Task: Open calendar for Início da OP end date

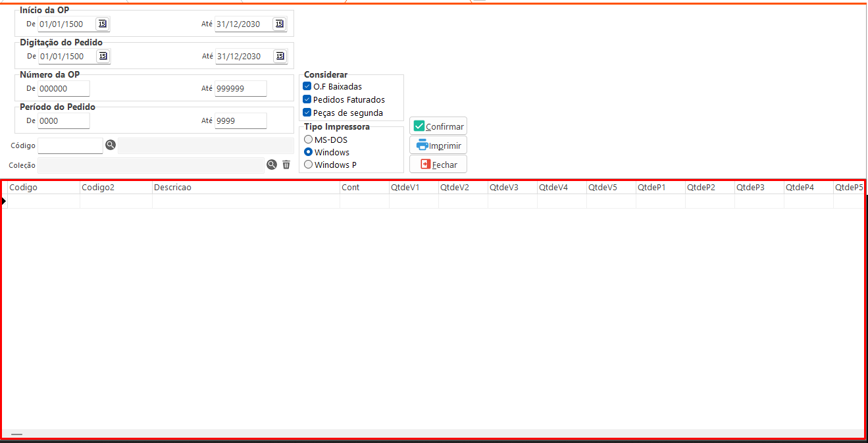Action: 280,24
